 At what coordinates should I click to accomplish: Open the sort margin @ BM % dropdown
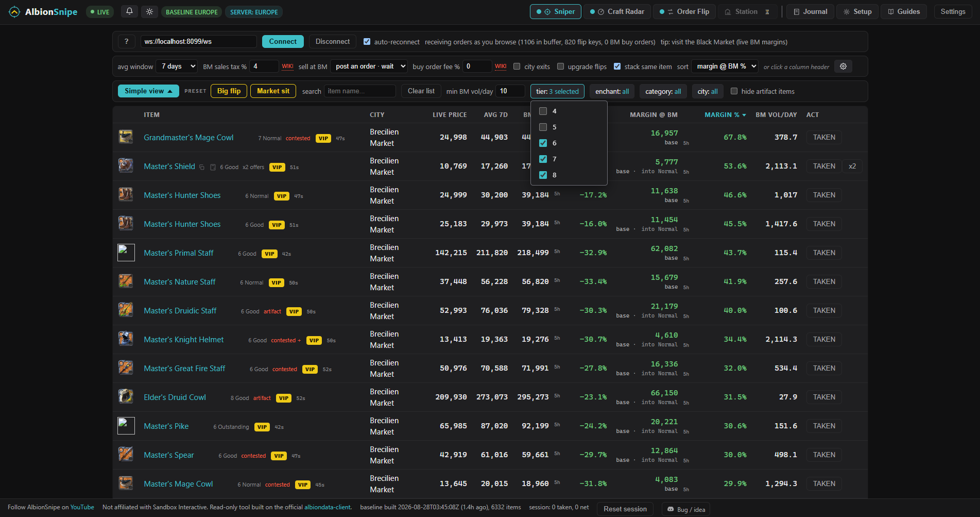point(725,66)
